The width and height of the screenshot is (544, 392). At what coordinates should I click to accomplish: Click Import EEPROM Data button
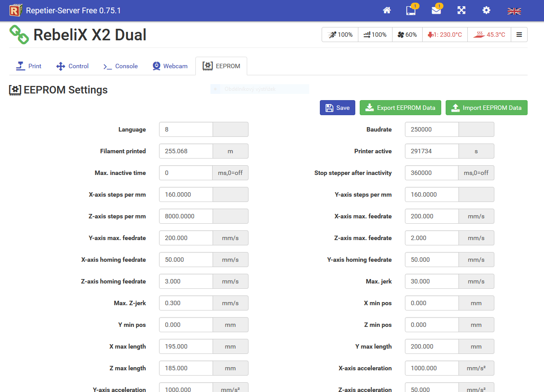click(486, 108)
